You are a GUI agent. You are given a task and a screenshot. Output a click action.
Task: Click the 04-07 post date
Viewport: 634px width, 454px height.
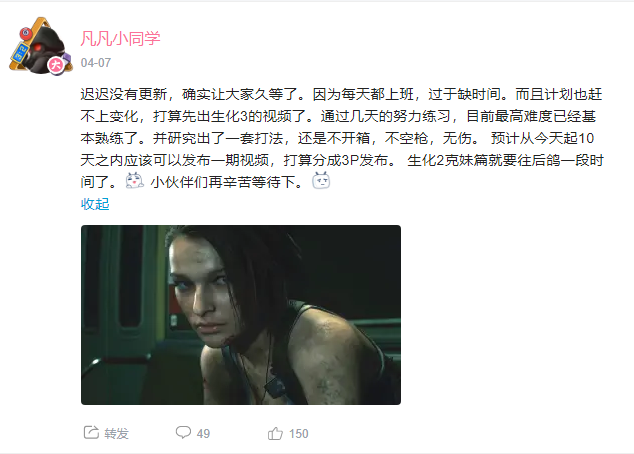(96, 63)
